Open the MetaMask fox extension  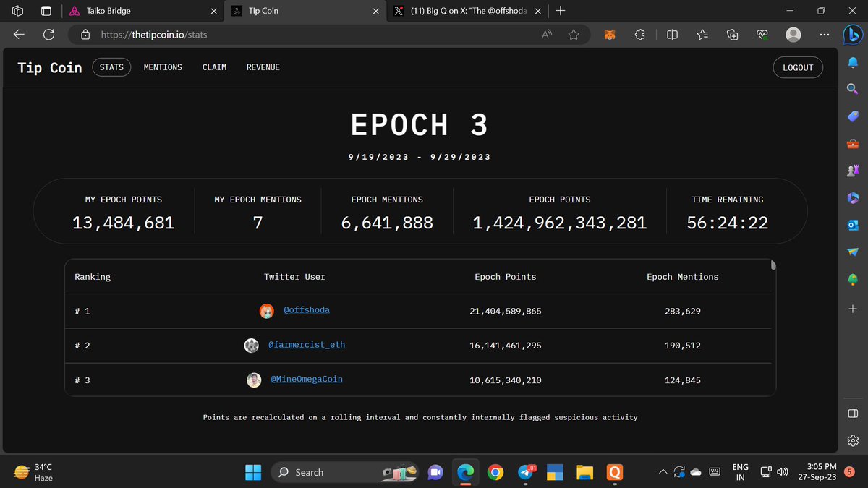coord(610,35)
